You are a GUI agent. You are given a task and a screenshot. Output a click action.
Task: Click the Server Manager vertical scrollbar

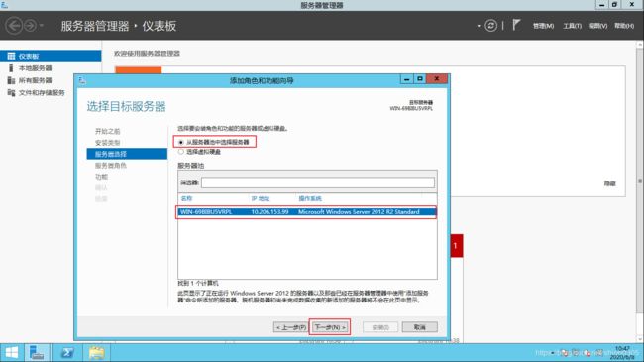pyautogui.click(x=640, y=181)
